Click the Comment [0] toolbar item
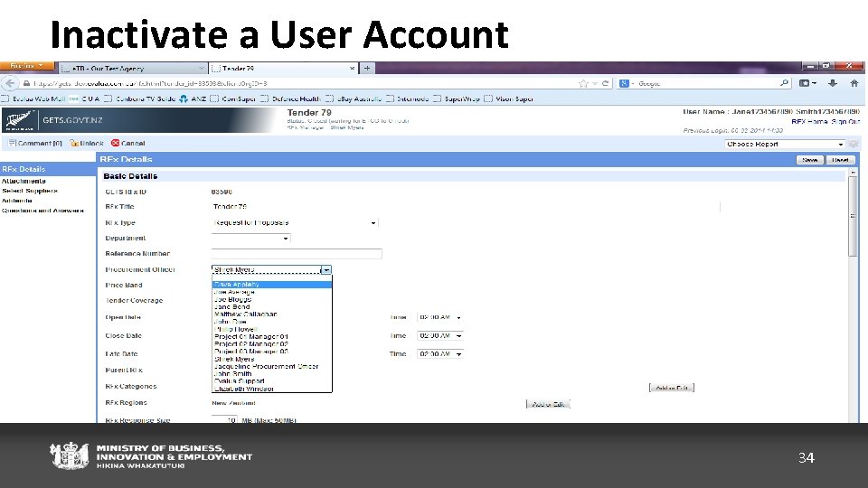Screen dimensions: 868x488 click(35, 143)
